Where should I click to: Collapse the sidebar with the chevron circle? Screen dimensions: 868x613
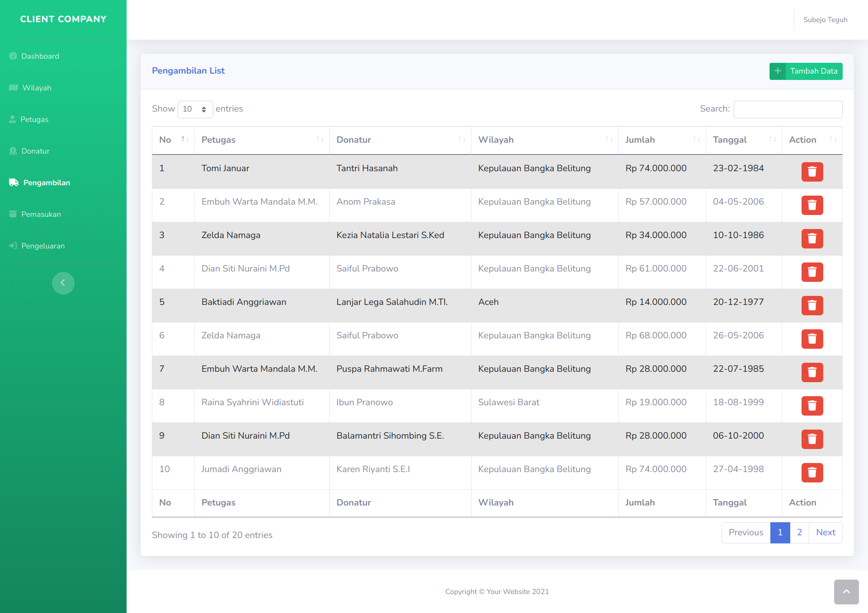point(63,283)
